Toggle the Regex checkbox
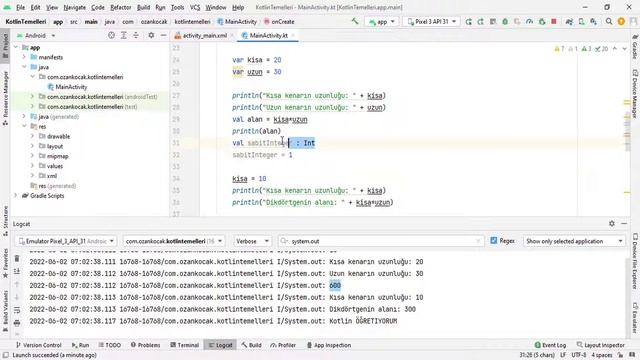640x360 pixels. [x=493, y=241]
